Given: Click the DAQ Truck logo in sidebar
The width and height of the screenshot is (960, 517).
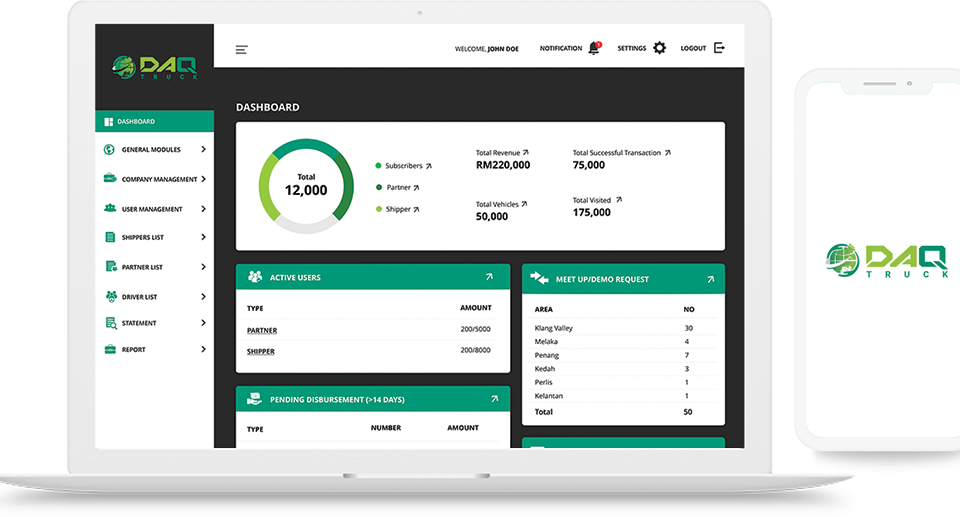Looking at the screenshot, I should pyautogui.click(x=154, y=67).
